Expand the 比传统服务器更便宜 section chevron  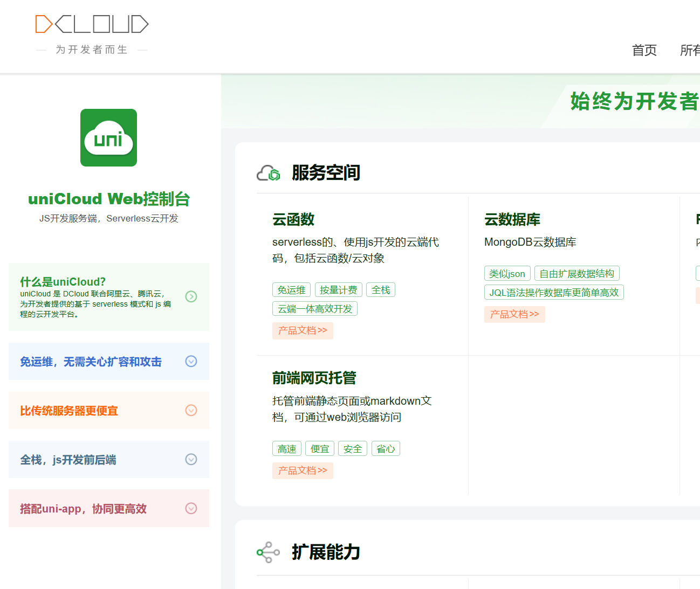pos(191,410)
